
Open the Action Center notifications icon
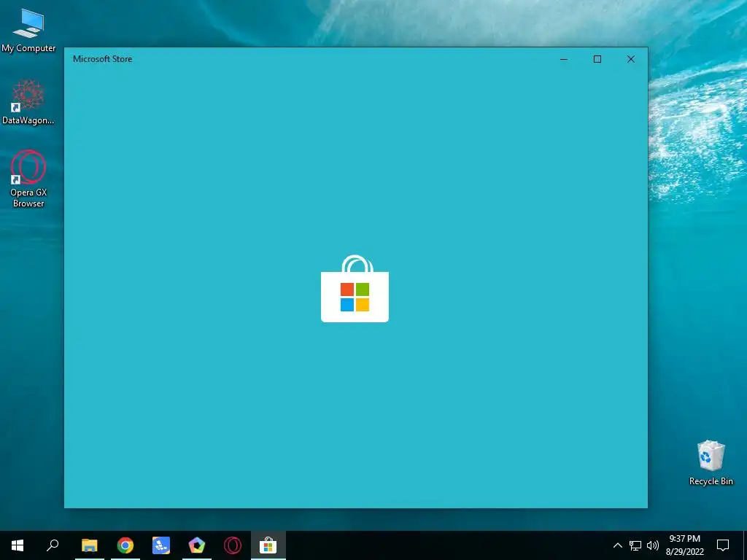pyautogui.click(x=723, y=545)
